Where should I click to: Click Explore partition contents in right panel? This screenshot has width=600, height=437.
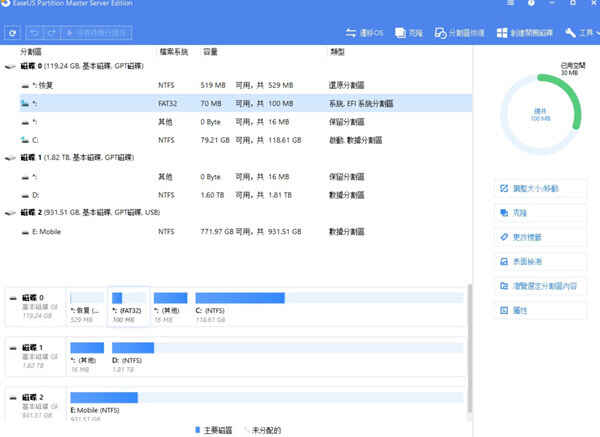pos(540,286)
